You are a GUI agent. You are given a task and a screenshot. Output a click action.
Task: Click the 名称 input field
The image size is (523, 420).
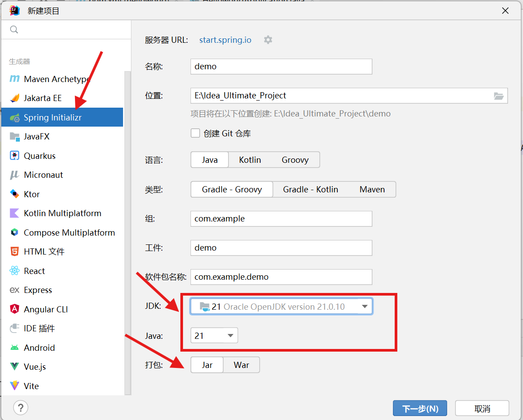click(x=281, y=66)
